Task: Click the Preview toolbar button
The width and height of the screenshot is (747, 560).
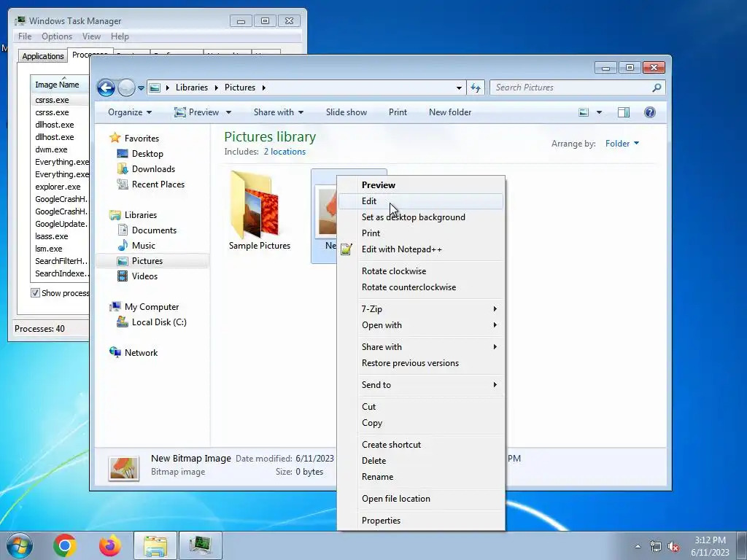Action: 197,112
